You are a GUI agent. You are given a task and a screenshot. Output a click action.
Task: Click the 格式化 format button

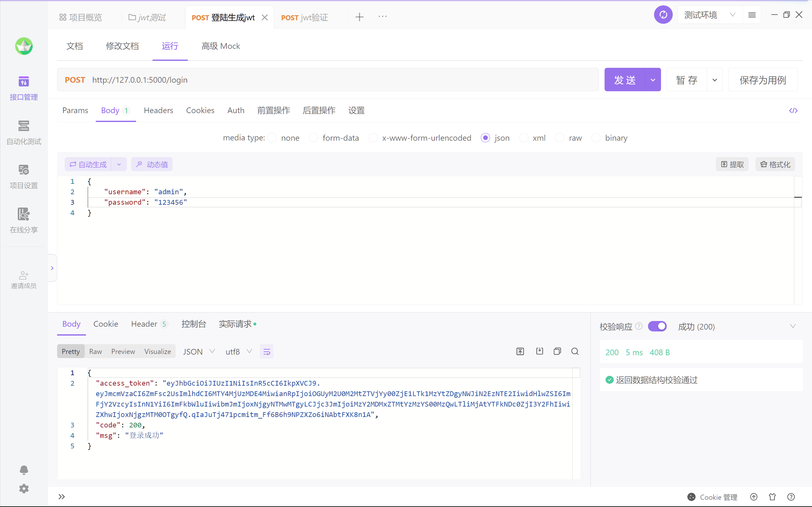pyautogui.click(x=775, y=164)
